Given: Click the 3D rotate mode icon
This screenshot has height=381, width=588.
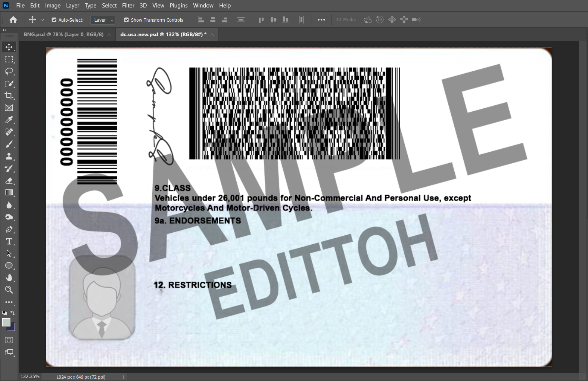Looking at the screenshot, I should click(x=368, y=20).
